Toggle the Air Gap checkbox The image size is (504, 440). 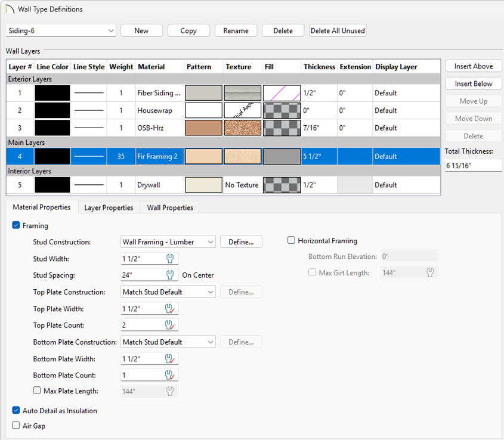pos(16,426)
